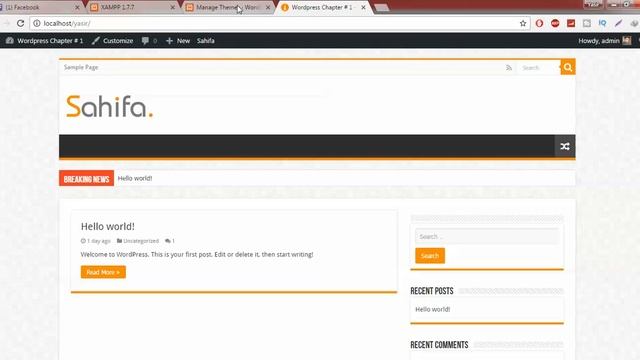This screenshot has height=360, width=640.
Task: Switch to the Manage Themes tab
Action: click(x=229, y=7)
